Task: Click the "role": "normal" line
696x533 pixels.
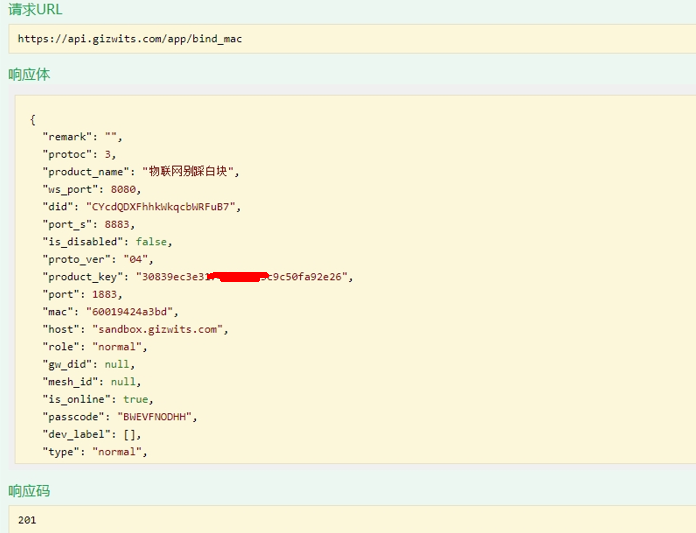Action: pos(95,347)
